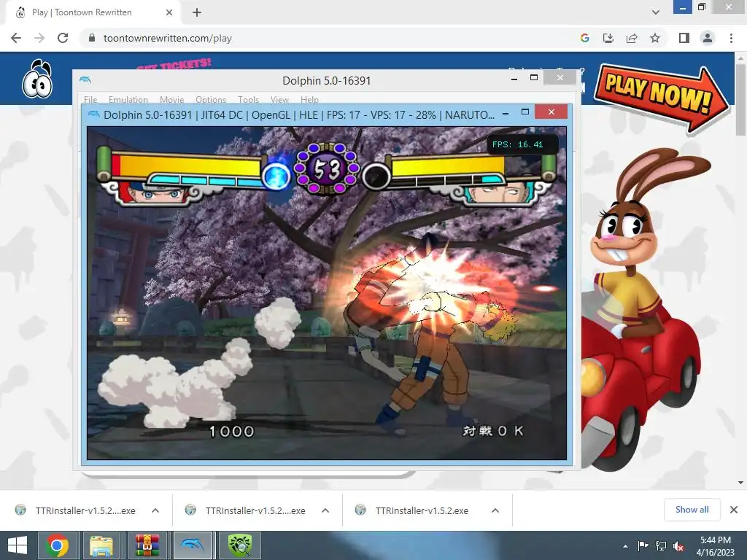The image size is (747, 560).
Task: Click Dolphin icon in render window title bar
Action: (x=94, y=114)
